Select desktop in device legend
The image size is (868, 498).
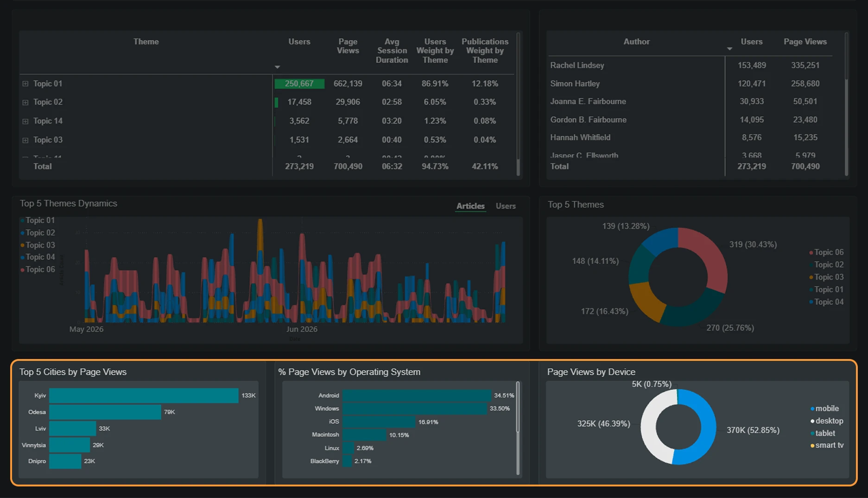[x=827, y=421]
